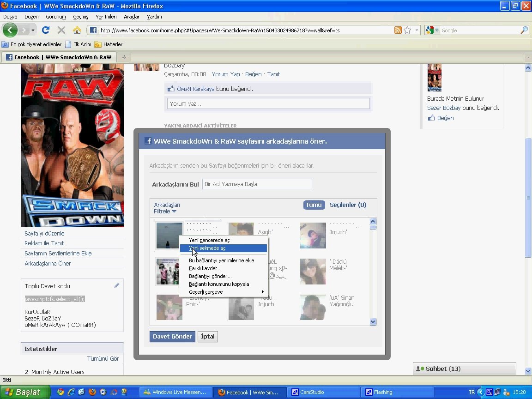The width and height of the screenshot is (532, 399).
Task: Choose Yeni sekmede aç from context menu
Action: [224, 248]
